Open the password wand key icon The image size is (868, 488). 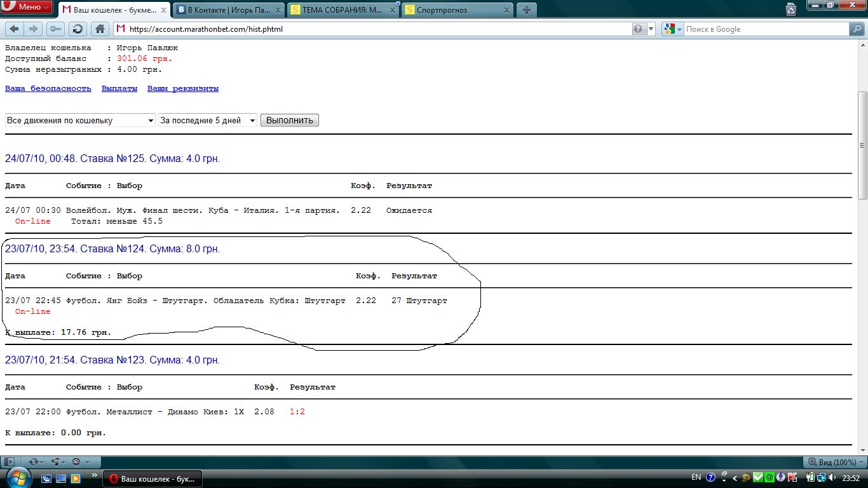pyautogui.click(x=56, y=29)
